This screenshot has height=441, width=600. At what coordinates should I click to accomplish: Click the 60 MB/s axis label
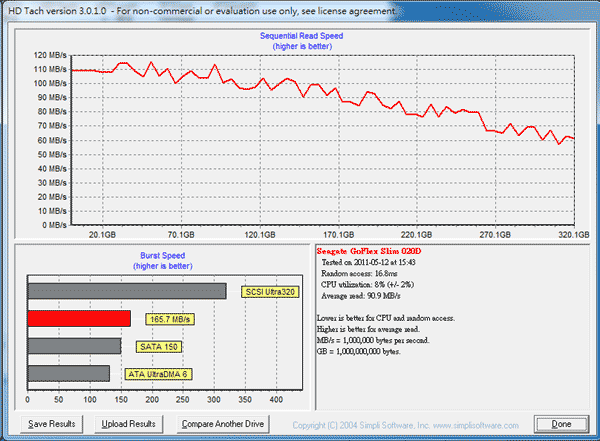(x=52, y=140)
